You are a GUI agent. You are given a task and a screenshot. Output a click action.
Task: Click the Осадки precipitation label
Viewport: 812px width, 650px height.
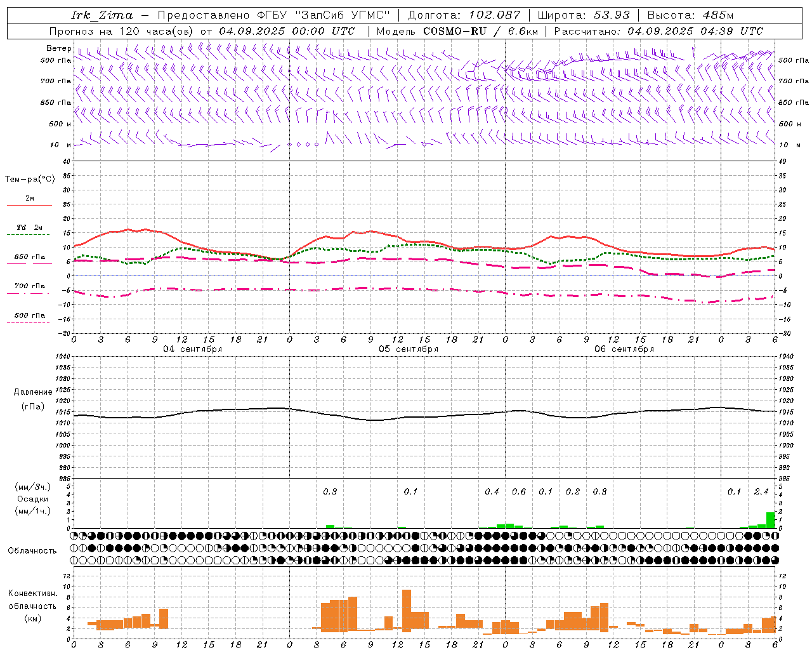point(33,499)
